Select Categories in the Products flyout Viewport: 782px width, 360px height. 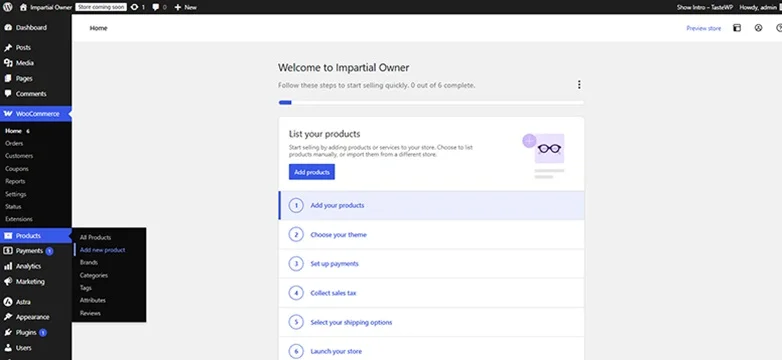(94, 275)
